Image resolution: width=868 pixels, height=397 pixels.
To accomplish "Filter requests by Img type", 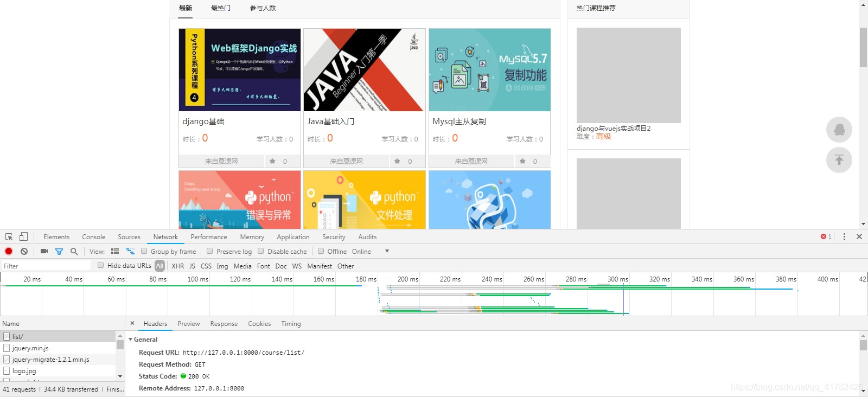I will click(222, 266).
